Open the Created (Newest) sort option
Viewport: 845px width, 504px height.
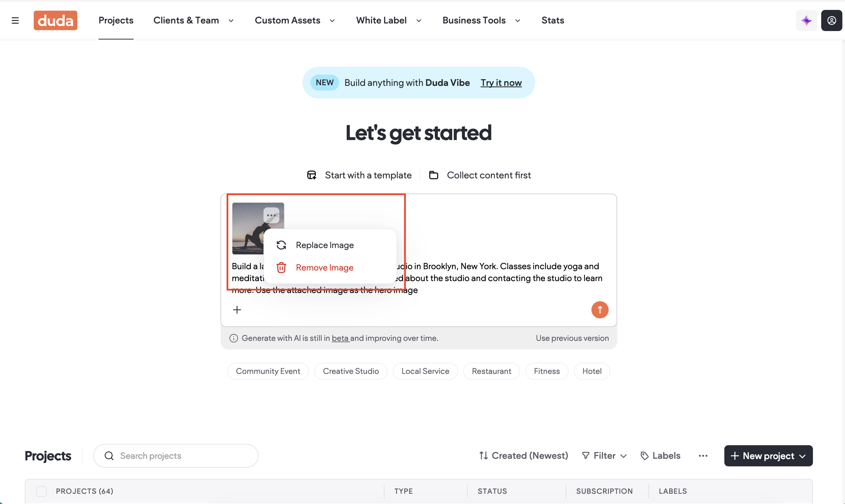pyautogui.click(x=523, y=456)
